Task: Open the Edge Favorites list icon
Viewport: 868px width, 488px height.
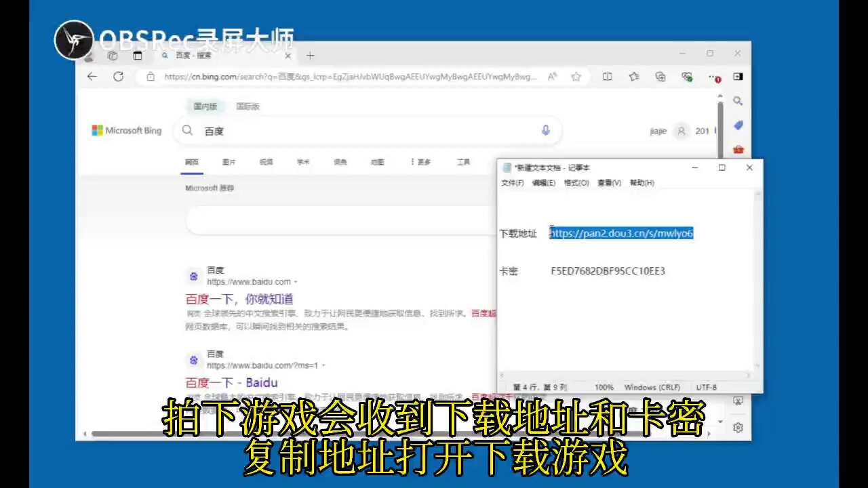Action: [634, 77]
